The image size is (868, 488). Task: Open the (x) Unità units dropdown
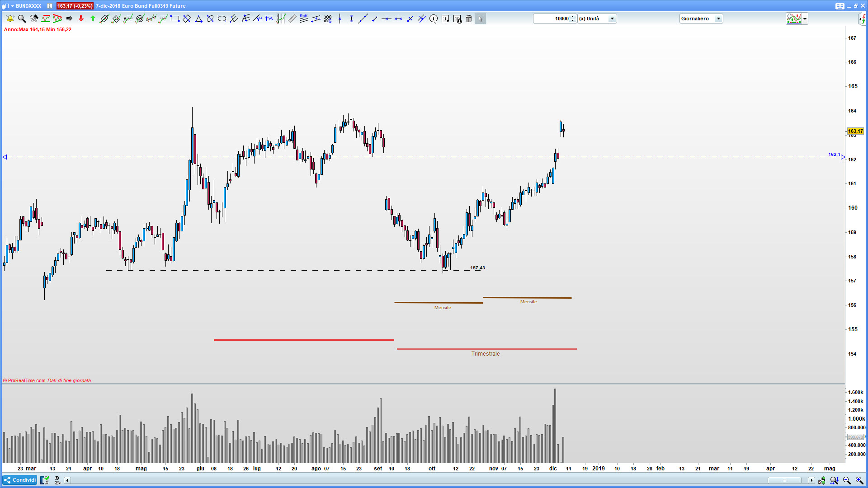(597, 19)
